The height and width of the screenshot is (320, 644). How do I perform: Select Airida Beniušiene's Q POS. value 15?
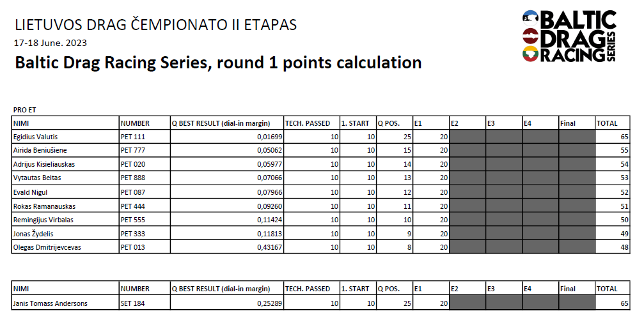(x=393, y=150)
